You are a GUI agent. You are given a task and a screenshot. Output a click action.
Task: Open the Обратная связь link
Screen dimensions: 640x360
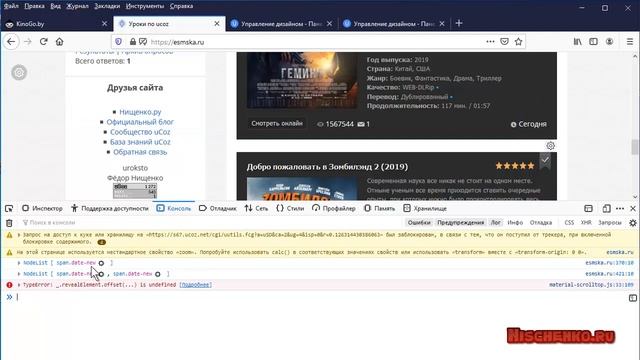[140, 152]
